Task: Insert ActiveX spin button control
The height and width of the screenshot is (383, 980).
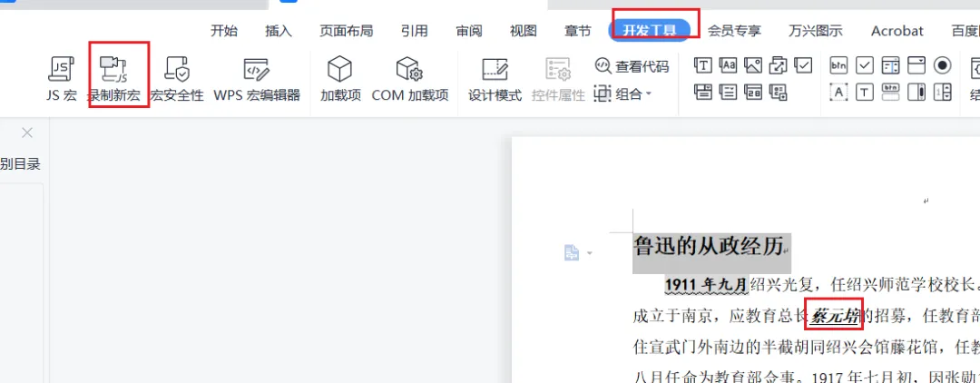Action: [x=943, y=93]
